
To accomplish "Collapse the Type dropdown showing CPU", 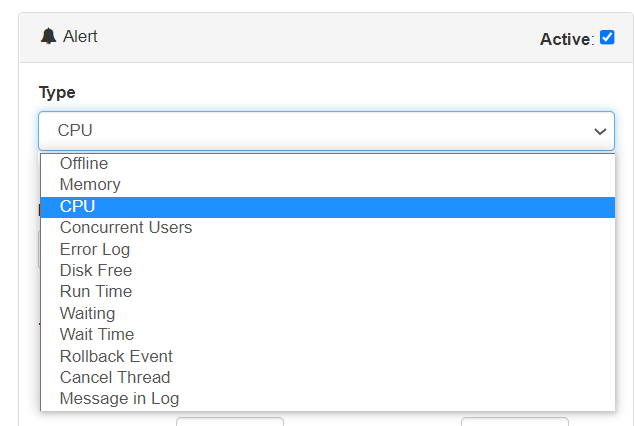I will [x=326, y=131].
